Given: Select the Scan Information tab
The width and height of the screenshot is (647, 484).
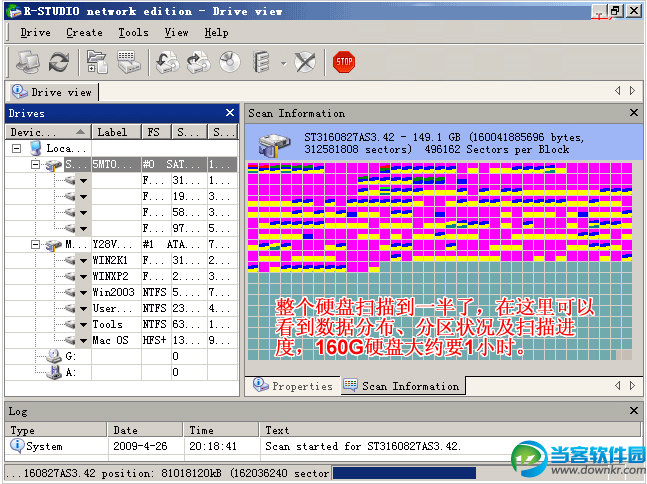Looking at the screenshot, I should pos(402,386).
